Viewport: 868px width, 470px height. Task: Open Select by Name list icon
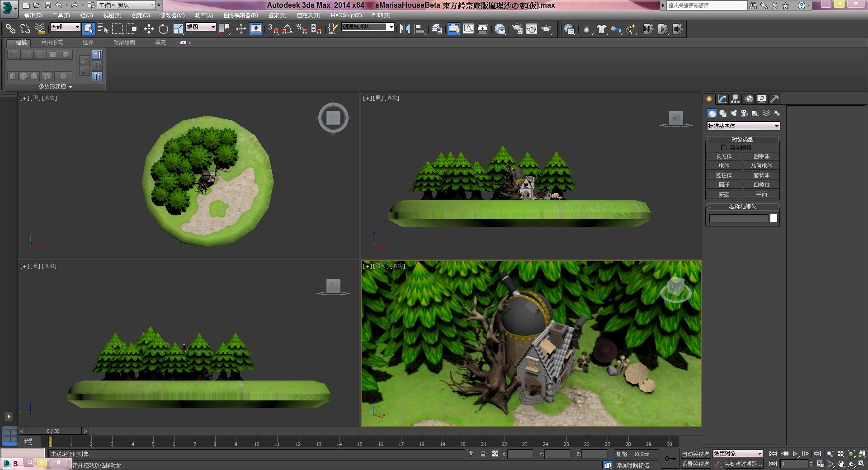point(103,29)
